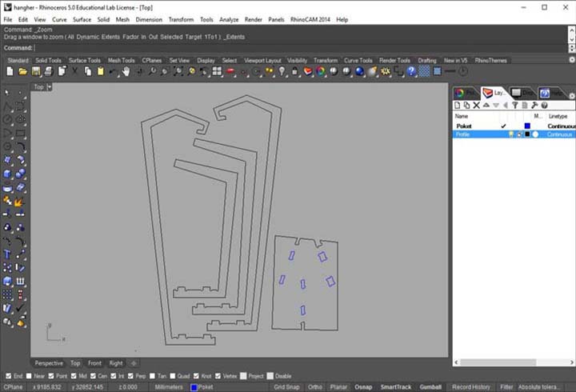Toggle Osnap in status bar

coord(363,387)
